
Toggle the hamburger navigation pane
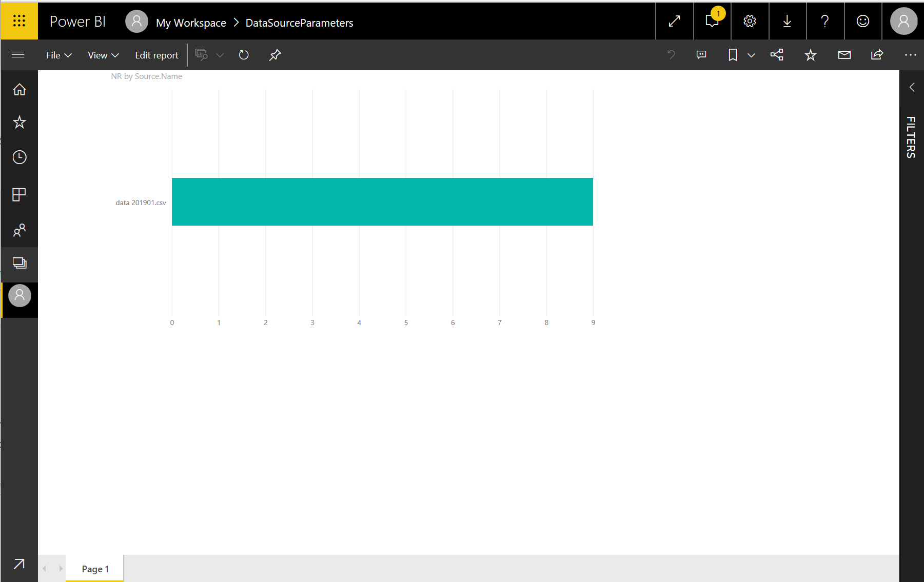click(x=18, y=55)
